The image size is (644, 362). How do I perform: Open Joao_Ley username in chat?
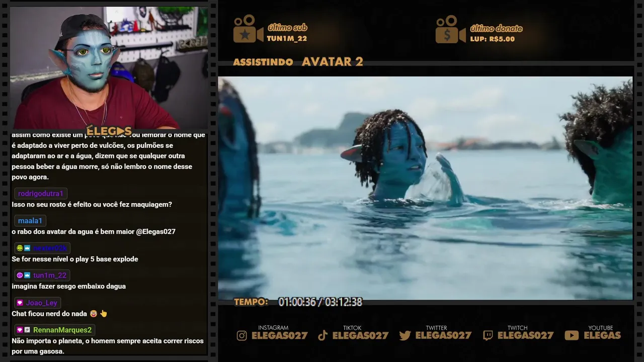[x=41, y=303]
